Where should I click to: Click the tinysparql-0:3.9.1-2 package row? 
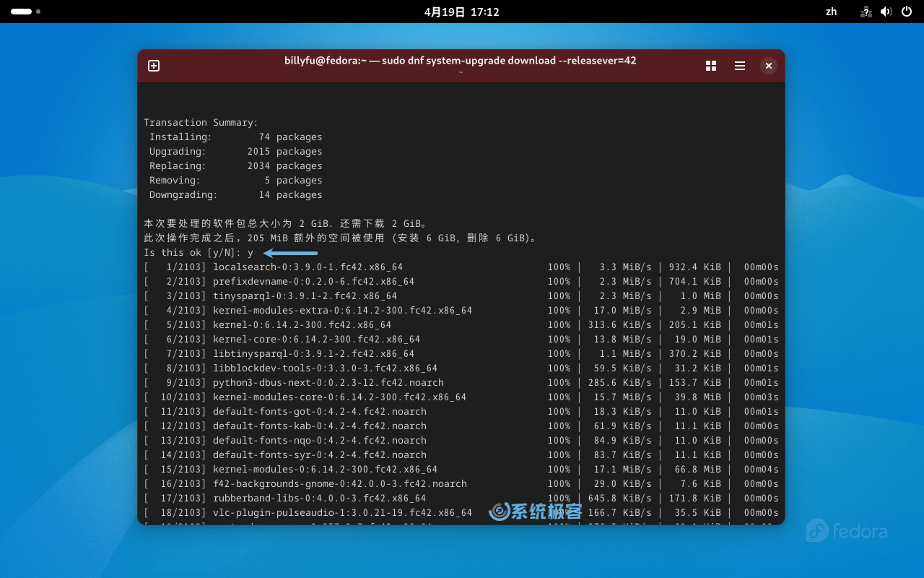point(461,296)
